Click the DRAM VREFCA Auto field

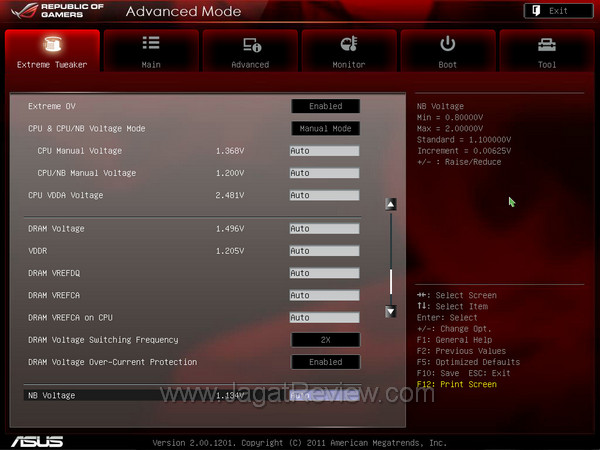point(324,295)
